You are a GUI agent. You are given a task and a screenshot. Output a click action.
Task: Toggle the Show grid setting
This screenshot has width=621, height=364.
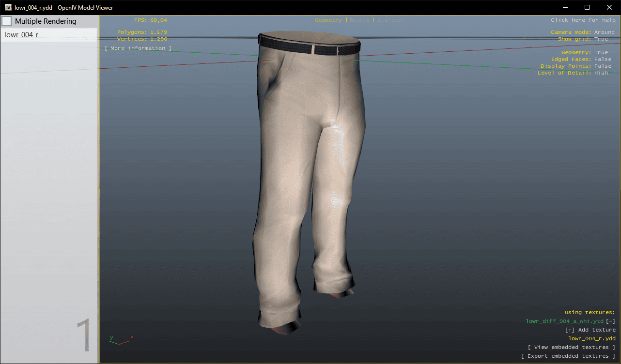pos(601,39)
